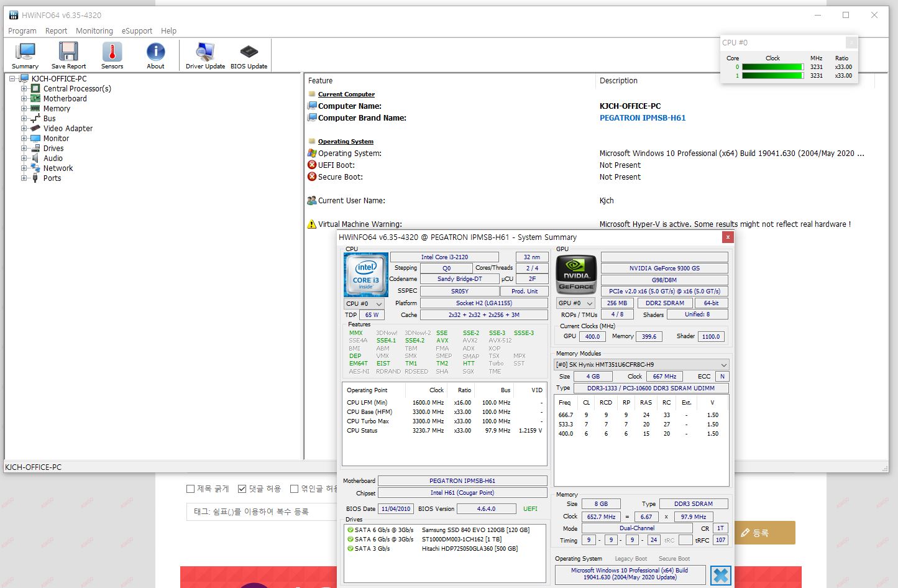Close the System Summary window

[x=728, y=237]
